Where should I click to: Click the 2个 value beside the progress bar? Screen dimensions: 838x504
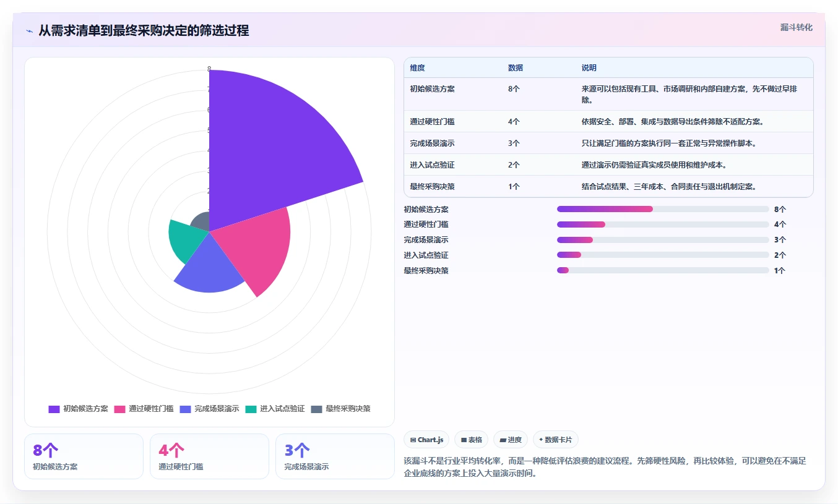point(780,255)
